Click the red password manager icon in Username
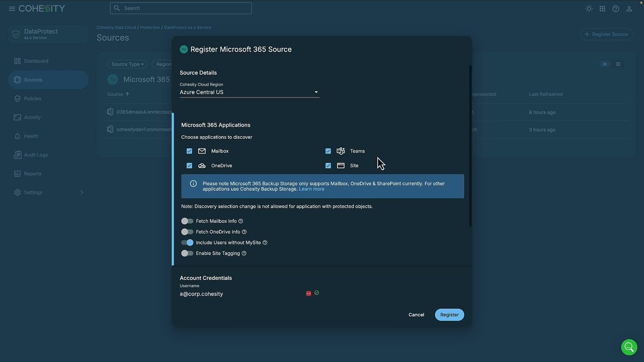The width and height of the screenshot is (644, 362). pos(308,293)
